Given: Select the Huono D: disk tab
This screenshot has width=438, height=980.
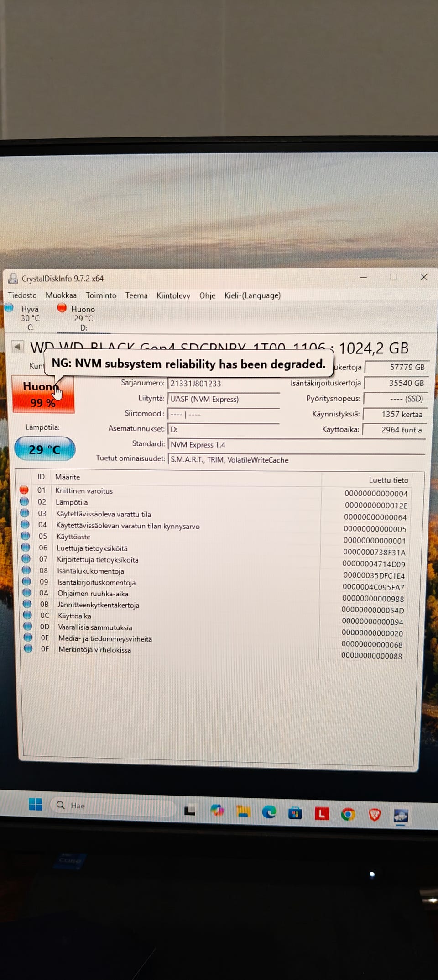Looking at the screenshot, I should [x=83, y=318].
